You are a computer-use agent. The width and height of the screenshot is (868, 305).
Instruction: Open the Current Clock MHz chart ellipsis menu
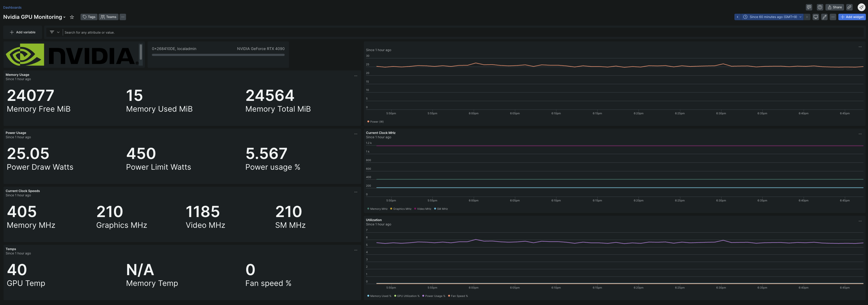click(860, 134)
